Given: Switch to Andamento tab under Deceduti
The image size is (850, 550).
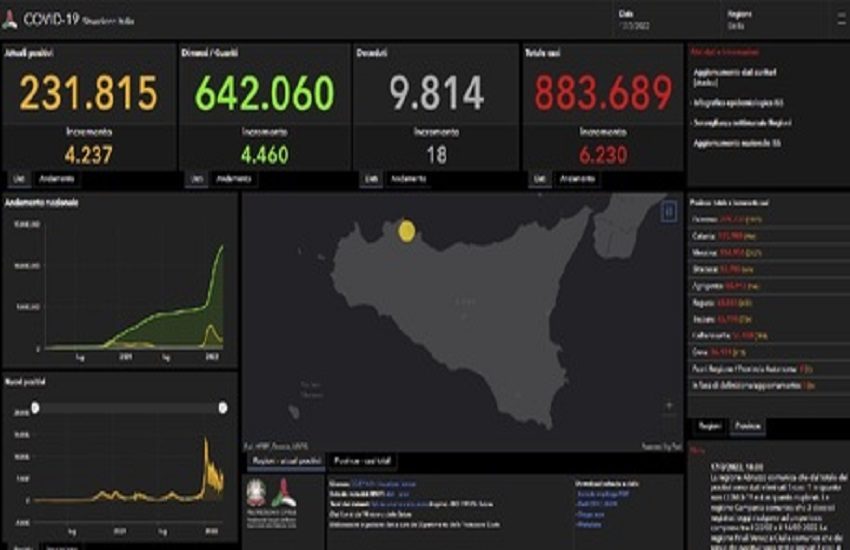Looking at the screenshot, I should point(409,178).
